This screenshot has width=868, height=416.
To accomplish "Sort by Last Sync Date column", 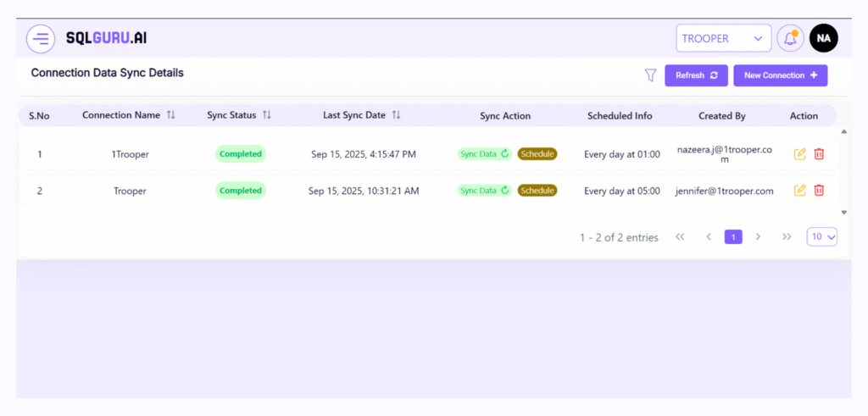I will tap(396, 115).
